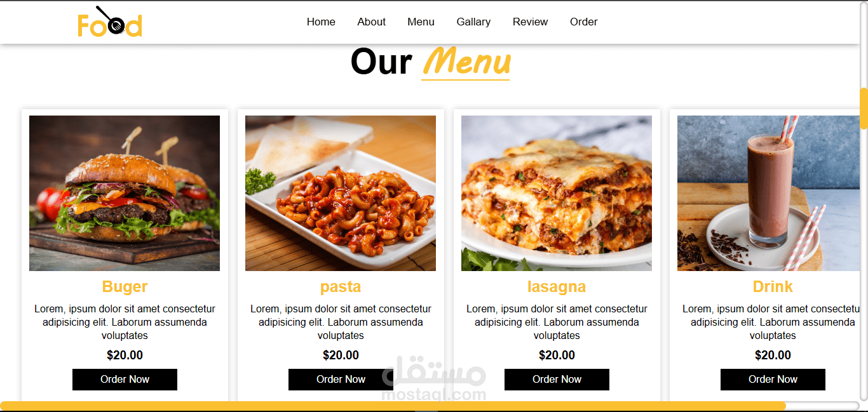Viewport: 868px width, 412px height.
Task: Click the burger photo thumbnail
Action: tap(125, 193)
